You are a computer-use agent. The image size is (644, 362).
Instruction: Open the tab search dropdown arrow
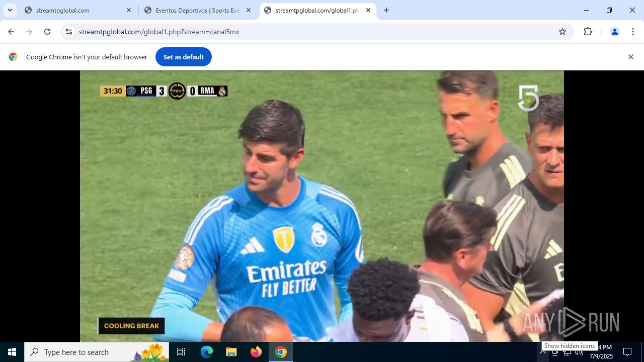[10, 10]
